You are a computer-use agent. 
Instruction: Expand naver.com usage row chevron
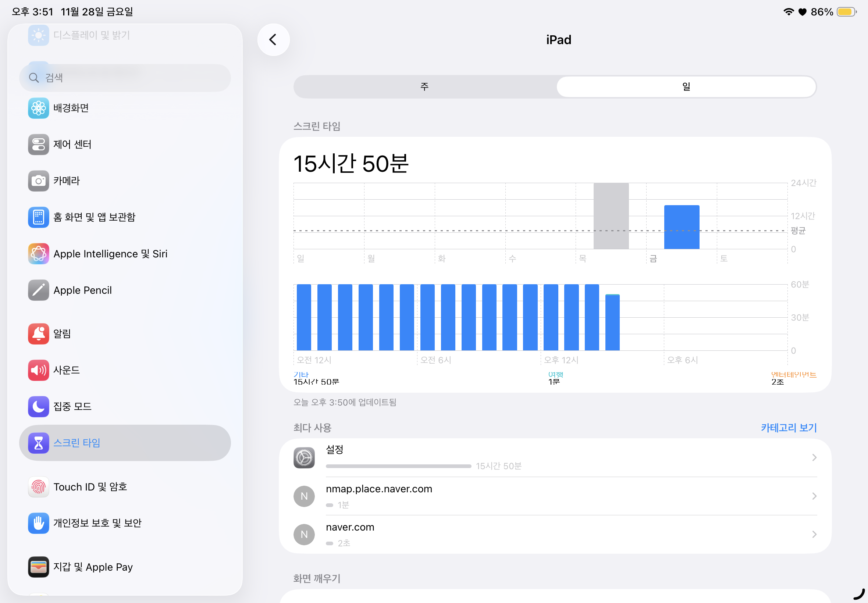(x=814, y=534)
